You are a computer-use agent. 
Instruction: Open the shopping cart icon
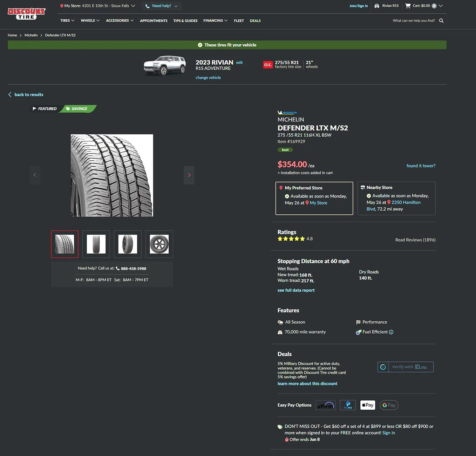[408, 6]
